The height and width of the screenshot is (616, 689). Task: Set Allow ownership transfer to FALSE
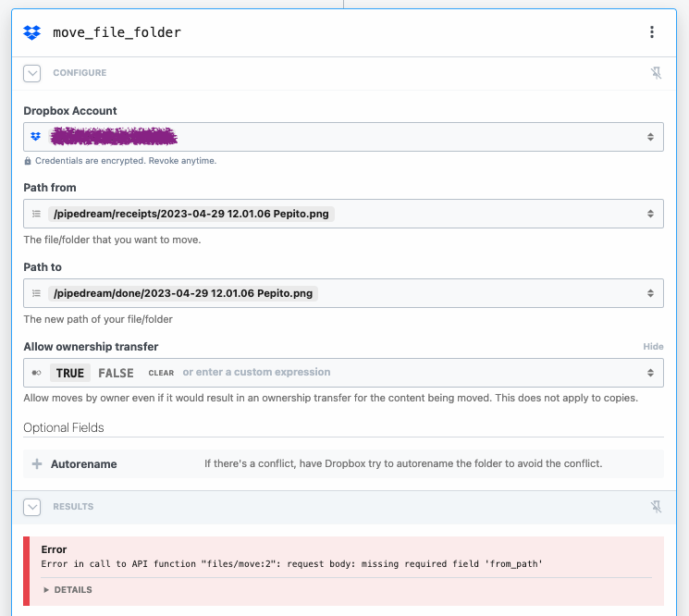pos(116,373)
